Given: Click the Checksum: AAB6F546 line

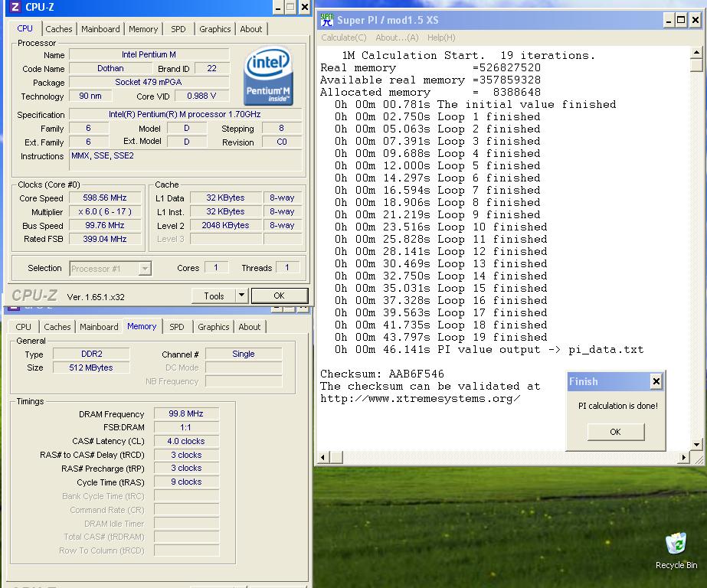Looking at the screenshot, I should (x=382, y=374).
